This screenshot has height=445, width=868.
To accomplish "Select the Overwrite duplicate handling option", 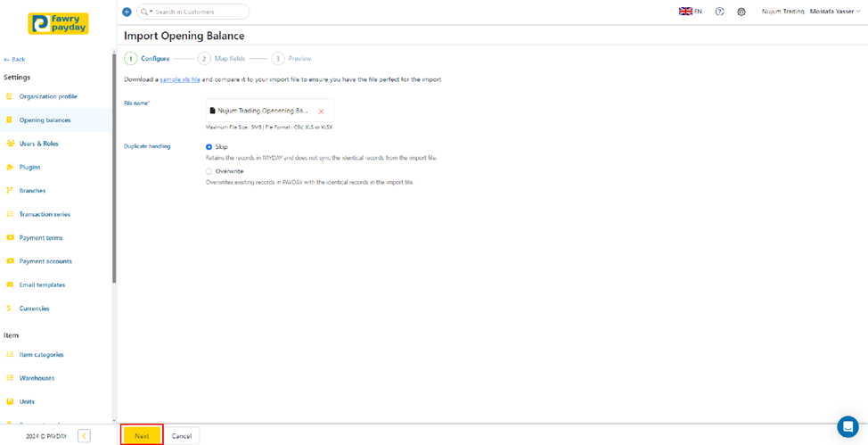I will (x=209, y=171).
